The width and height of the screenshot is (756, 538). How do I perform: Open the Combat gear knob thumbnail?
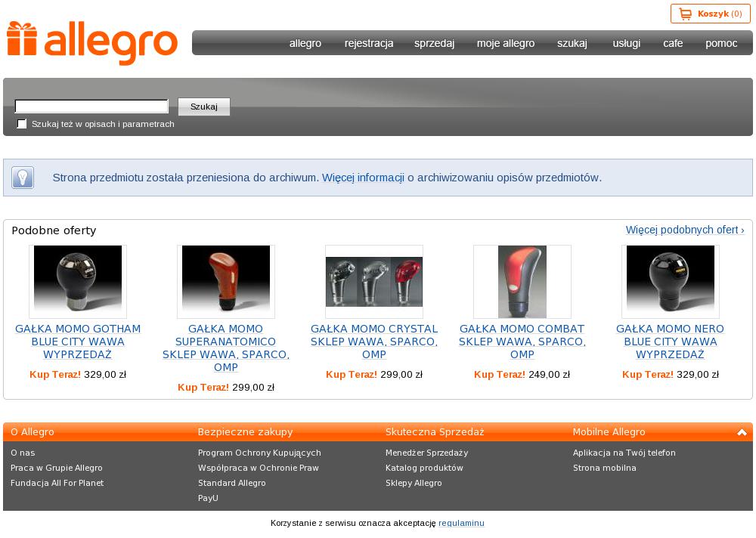[x=522, y=282]
